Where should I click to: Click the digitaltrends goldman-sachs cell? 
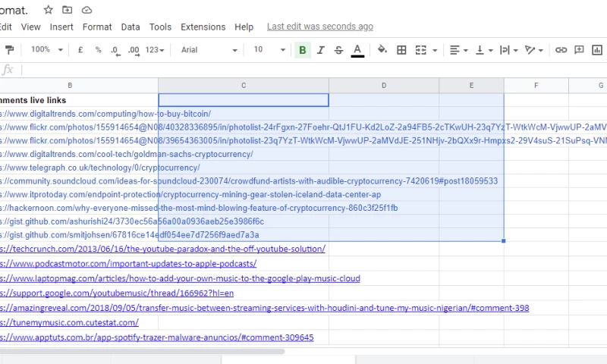click(79, 154)
